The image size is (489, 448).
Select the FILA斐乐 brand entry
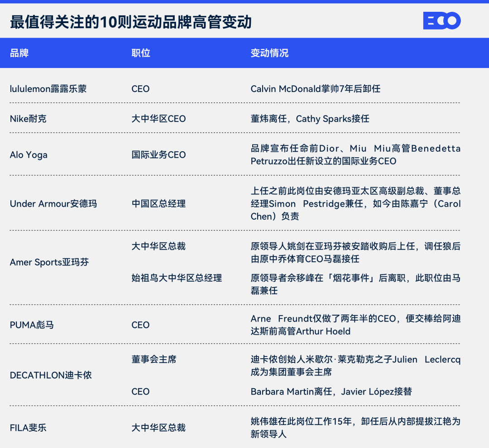pyautogui.click(x=28, y=428)
